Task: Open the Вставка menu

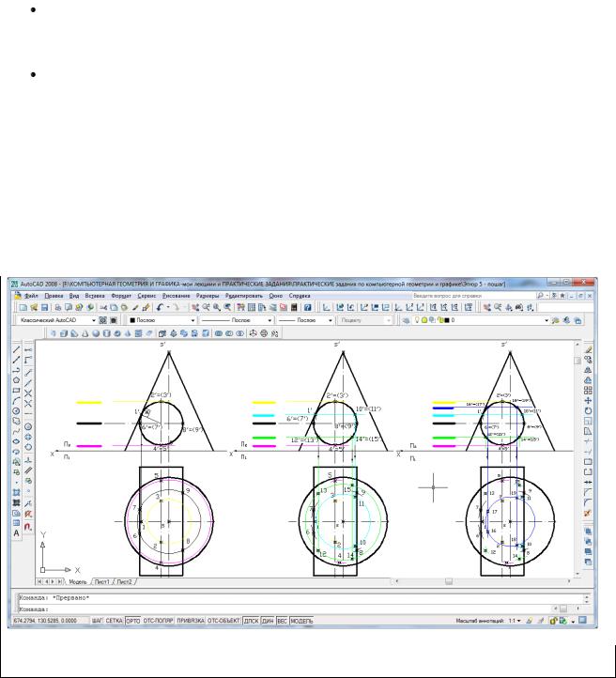Action: pyautogui.click(x=95, y=296)
